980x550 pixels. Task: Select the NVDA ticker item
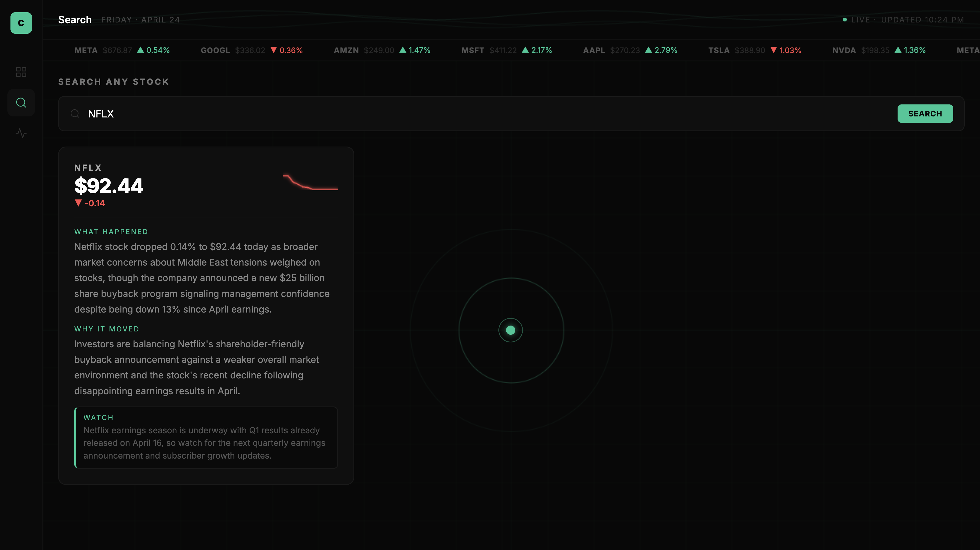click(879, 50)
